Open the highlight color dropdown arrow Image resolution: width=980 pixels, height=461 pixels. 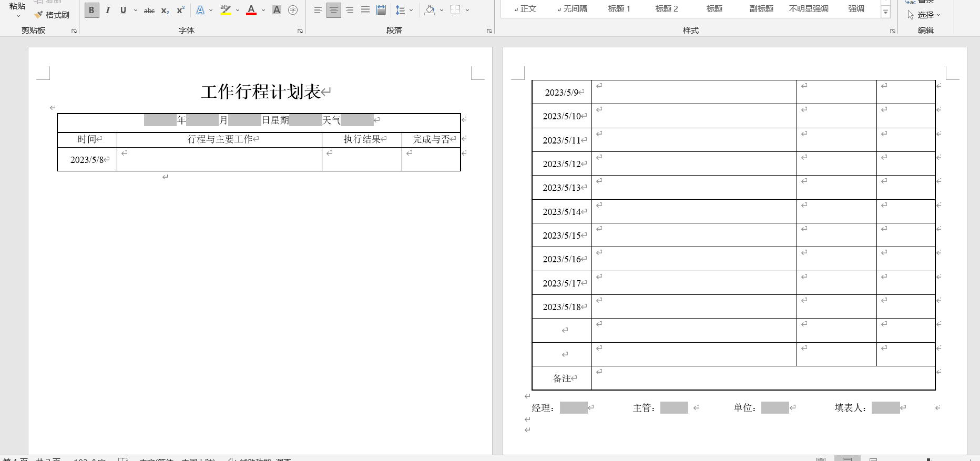[x=238, y=10]
